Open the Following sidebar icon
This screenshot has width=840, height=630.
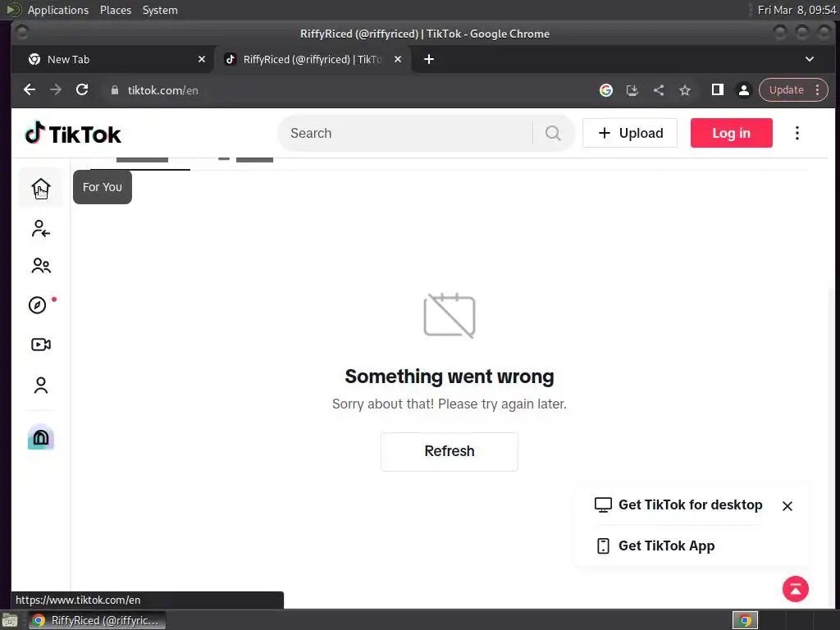click(x=41, y=229)
